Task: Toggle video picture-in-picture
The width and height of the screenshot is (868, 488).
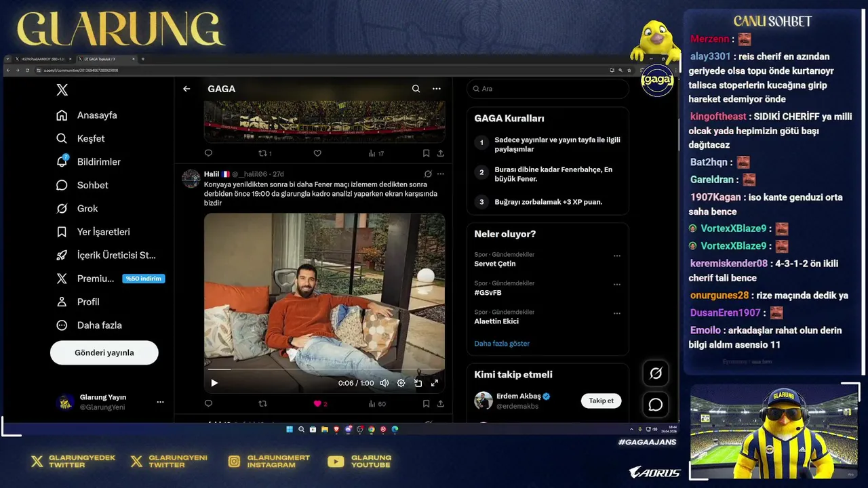Action: pos(418,383)
